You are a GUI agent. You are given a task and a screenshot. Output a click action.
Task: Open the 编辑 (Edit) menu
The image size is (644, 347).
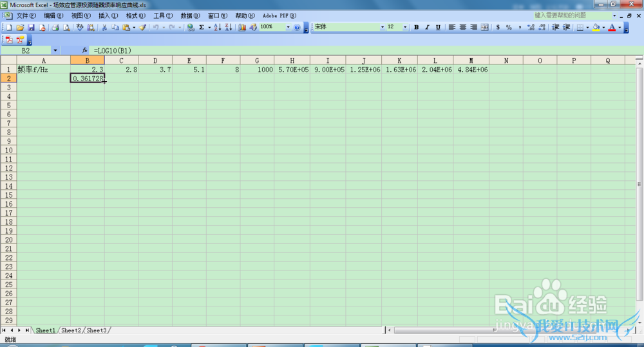[53, 15]
